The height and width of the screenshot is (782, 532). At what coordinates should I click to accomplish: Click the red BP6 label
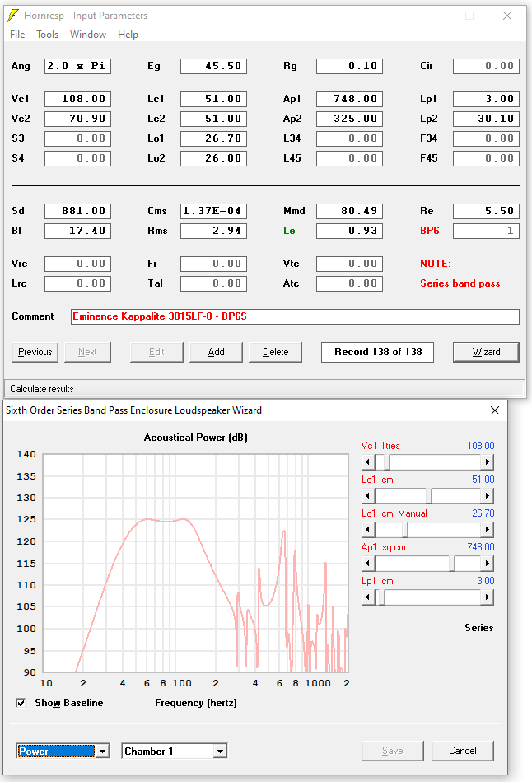(430, 231)
